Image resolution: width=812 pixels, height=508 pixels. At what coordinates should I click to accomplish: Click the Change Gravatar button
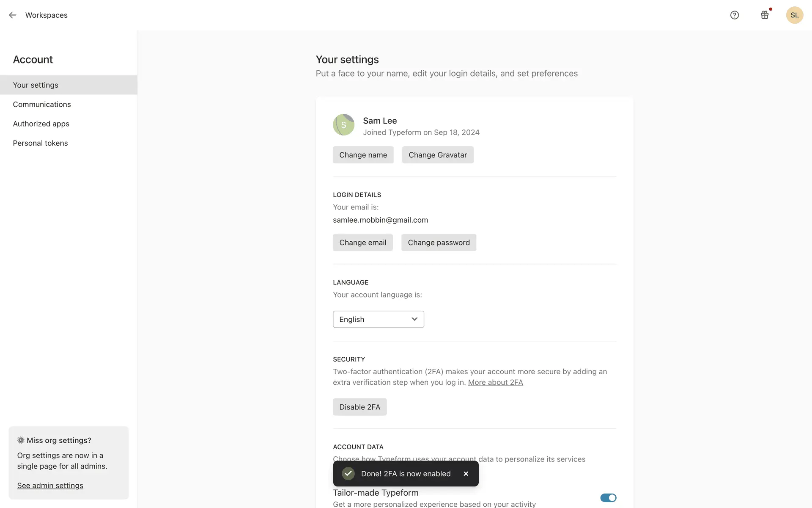[x=437, y=155]
